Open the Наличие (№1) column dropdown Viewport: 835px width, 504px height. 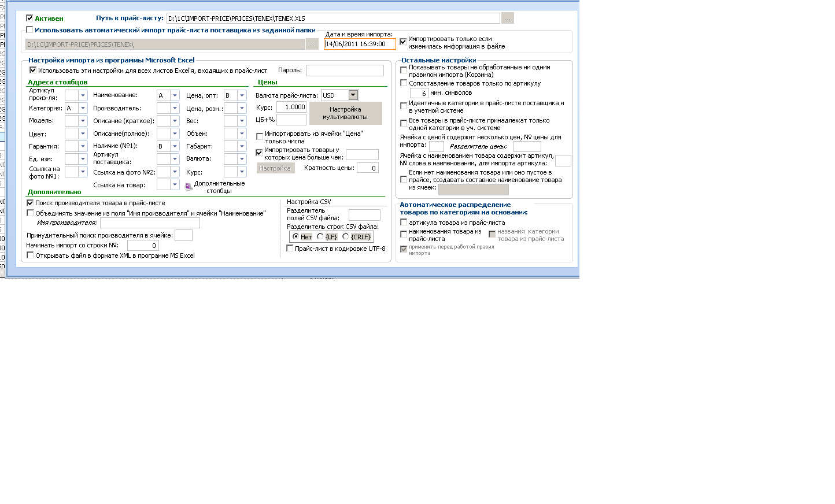coord(175,146)
